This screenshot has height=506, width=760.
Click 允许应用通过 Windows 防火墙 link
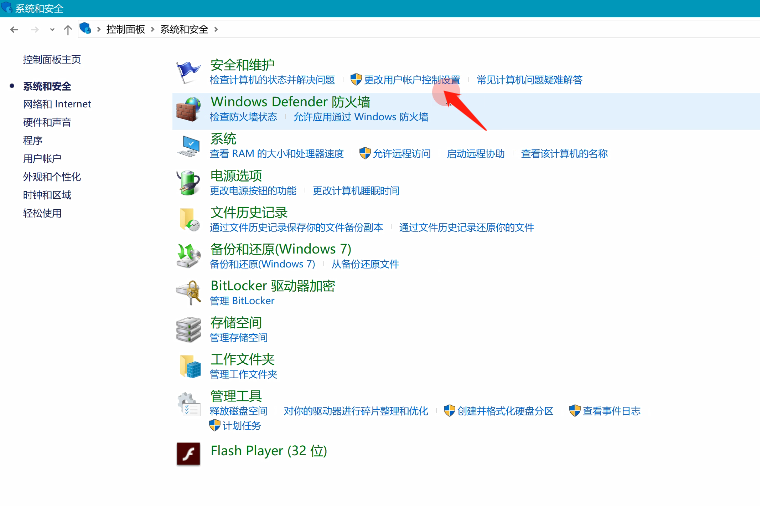(361, 117)
